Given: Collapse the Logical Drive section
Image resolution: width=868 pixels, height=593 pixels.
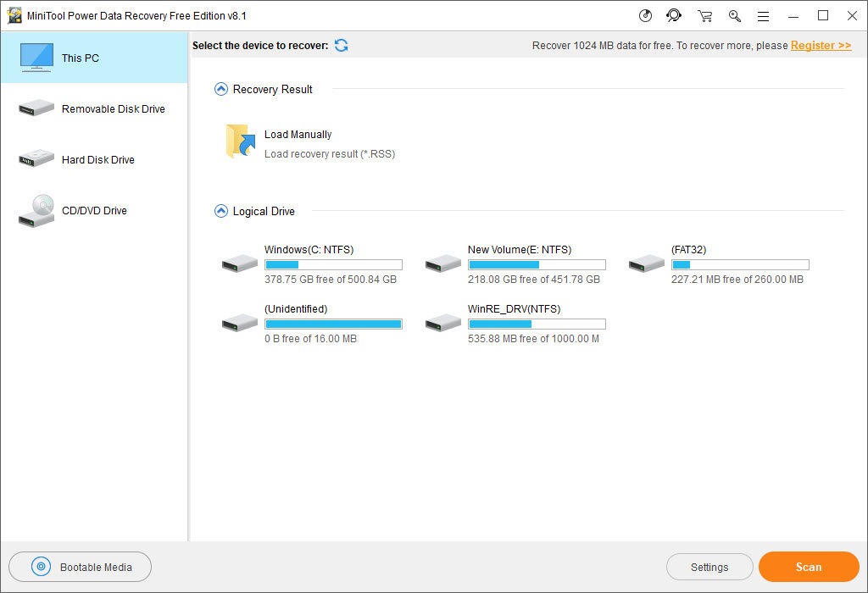Looking at the screenshot, I should point(221,211).
